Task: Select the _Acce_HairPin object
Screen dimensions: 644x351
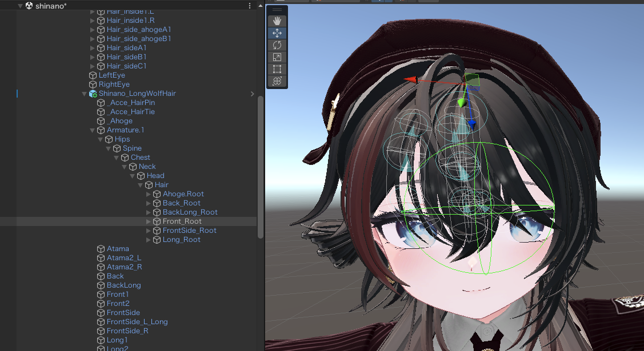Action: [130, 103]
